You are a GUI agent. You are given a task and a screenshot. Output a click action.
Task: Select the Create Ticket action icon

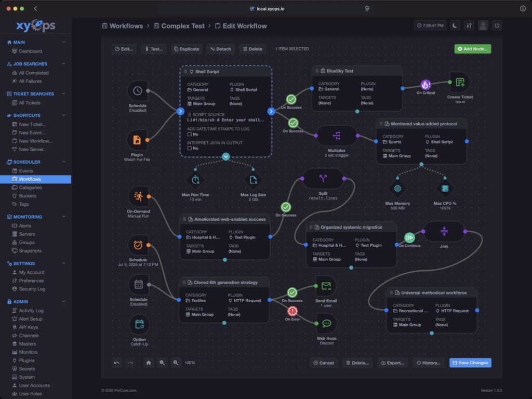(460, 82)
